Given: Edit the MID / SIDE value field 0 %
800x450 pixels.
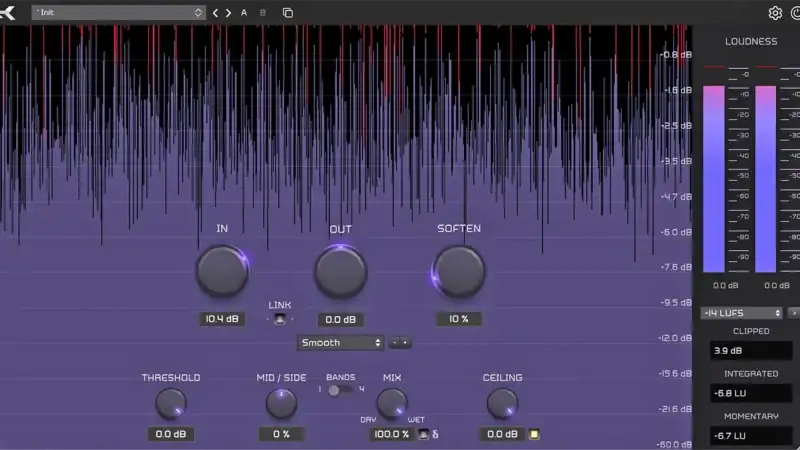Looking at the screenshot, I should pyautogui.click(x=281, y=434).
